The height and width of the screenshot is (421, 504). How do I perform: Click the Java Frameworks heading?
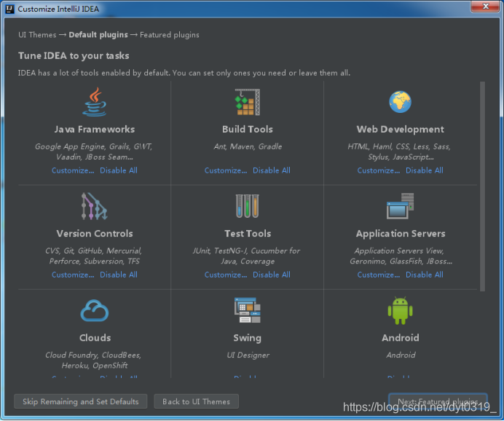pos(94,129)
